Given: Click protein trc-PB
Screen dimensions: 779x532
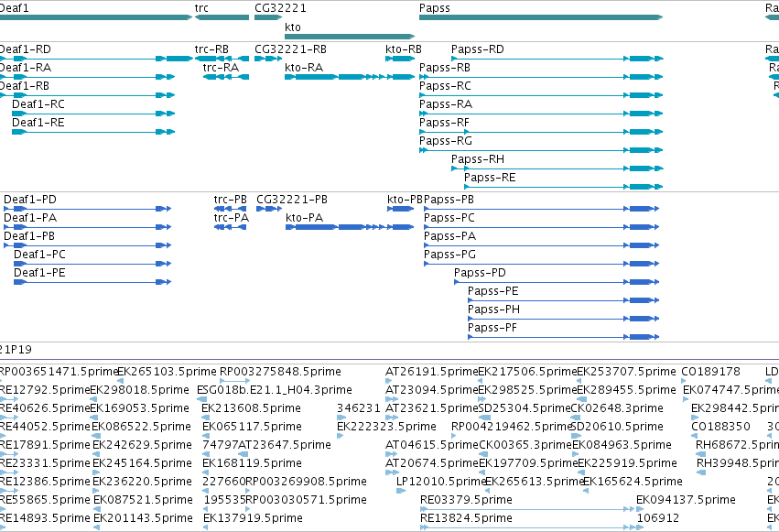Looking at the screenshot, I should [x=230, y=209].
